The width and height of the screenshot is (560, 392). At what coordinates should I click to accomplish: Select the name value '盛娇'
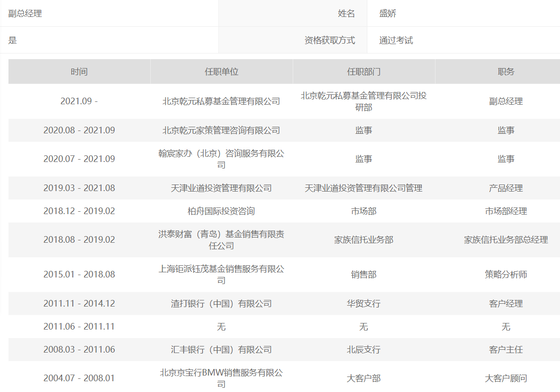(x=388, y=14)
